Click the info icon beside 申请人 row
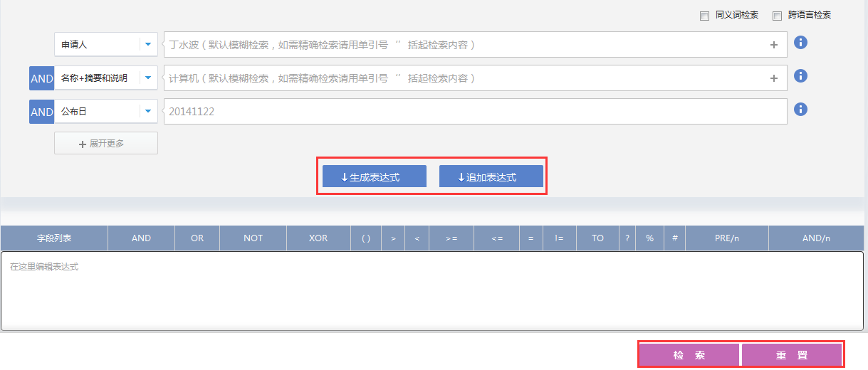868x370 pixels. (x=800, y=43)
